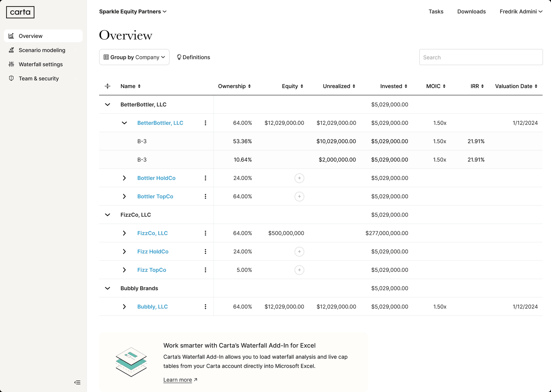Open the kebab menu for Bubbly, LLC
This screenshot has height=392, width=551.
pyautogui.click(x=205, y=307)
